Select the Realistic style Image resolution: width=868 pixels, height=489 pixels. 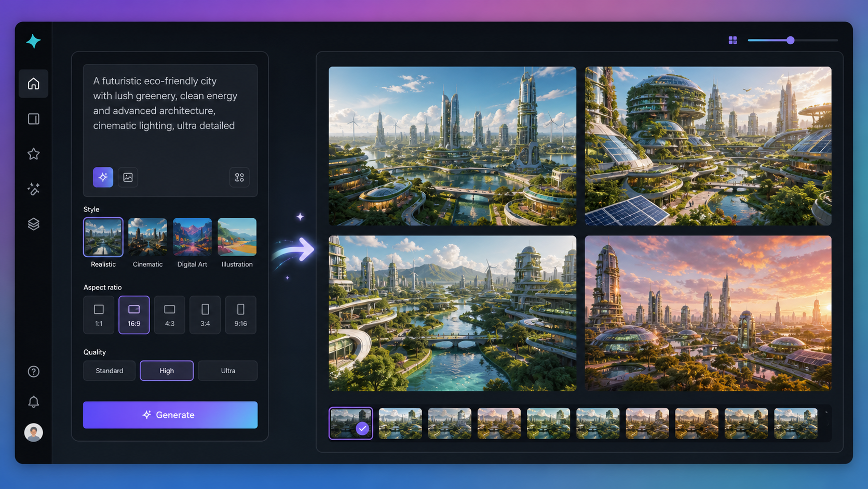coord(103,243)
